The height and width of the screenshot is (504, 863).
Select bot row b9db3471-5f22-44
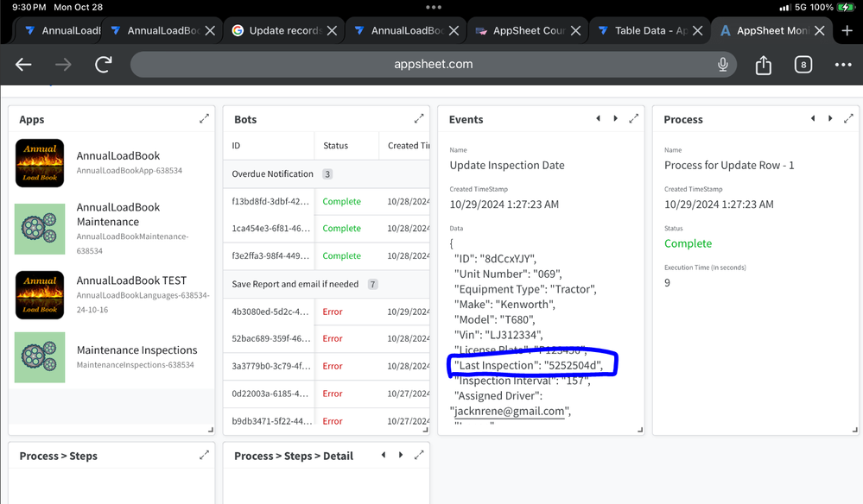click(x=327, y=421)
